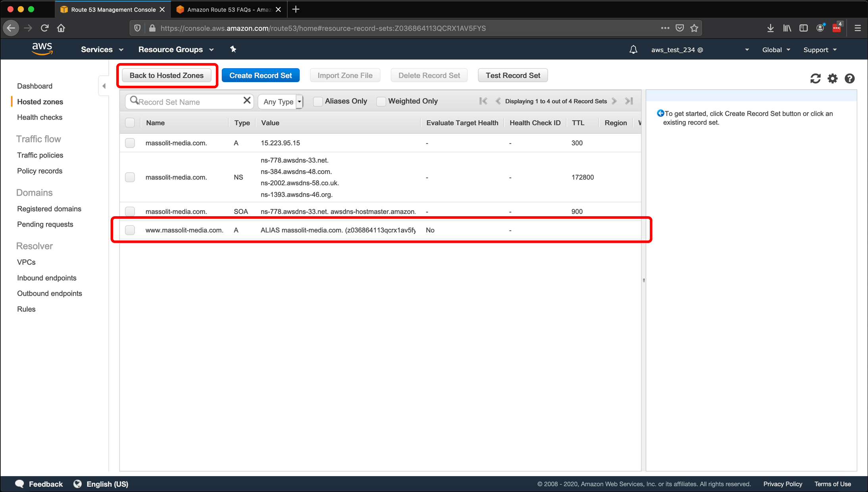868x492 pixels.
Task: Go to previous page of record sets
Action: tap(498, 101)
